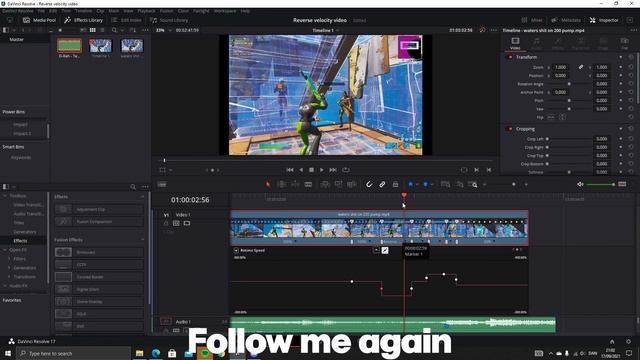Select the arrow Selection mode tool

pyautogui.click(x=268, y=184)
